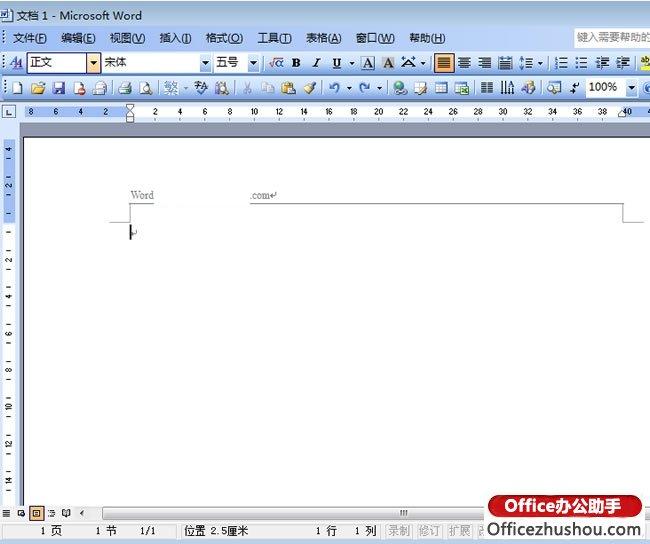Apply italic formatting from the toolbar
The image size is (650, 544).
click(x=316, y=63)
